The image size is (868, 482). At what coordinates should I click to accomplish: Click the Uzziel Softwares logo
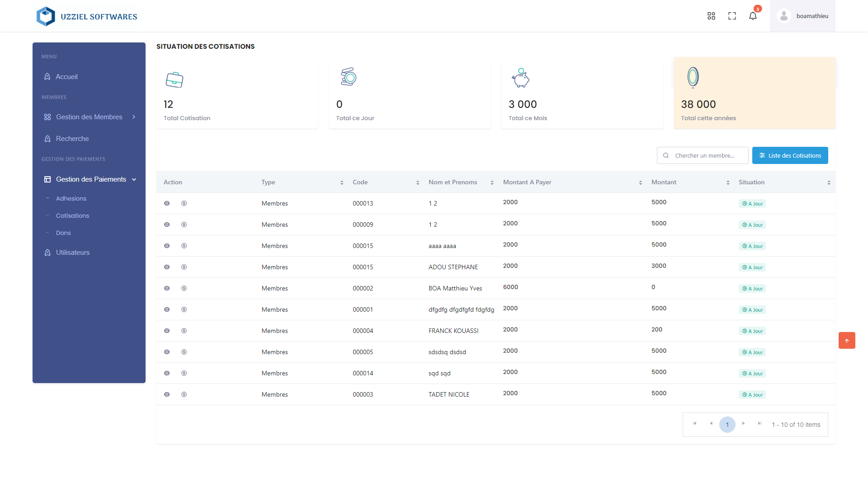(x=87, y=17)
